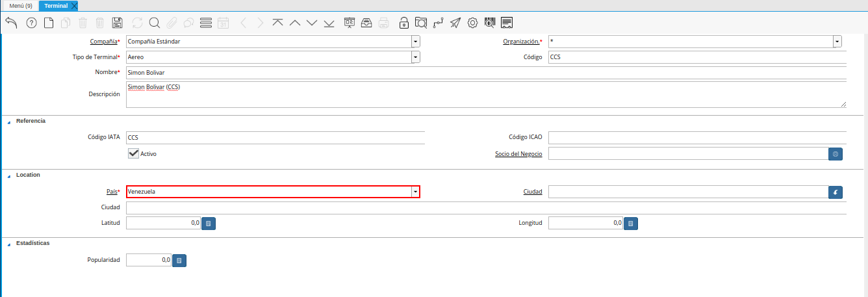Select the Terminal tab
This screenshot has height=297, width=868.
pyautogui.click(x=56, y=6)
